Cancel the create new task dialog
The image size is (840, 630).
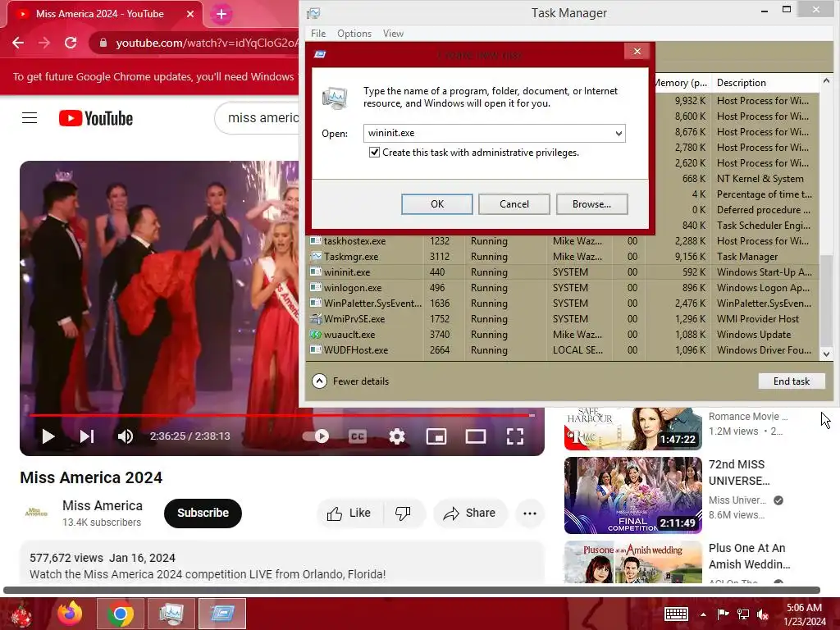(x=514, y=204)
